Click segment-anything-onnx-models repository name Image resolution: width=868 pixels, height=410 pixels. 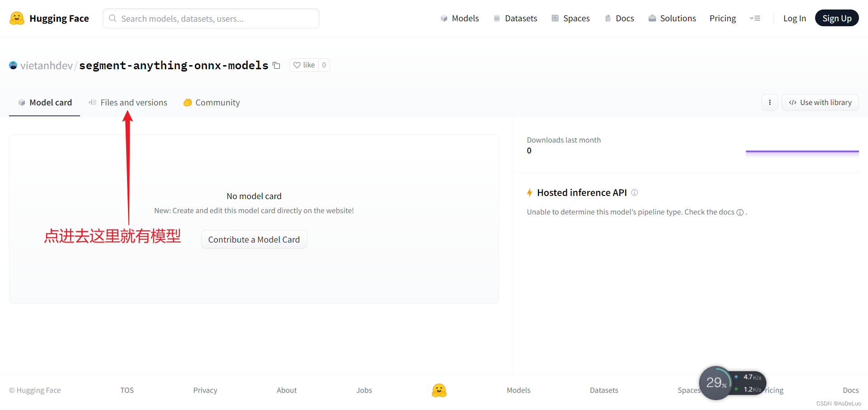(174, 66)
